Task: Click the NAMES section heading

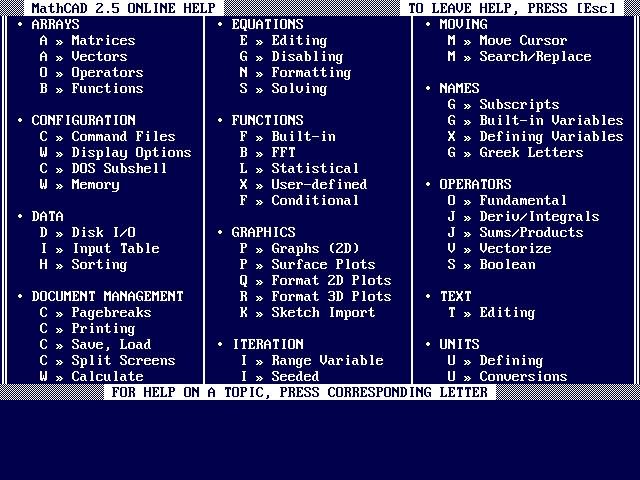Action: [x=459, y=89]
